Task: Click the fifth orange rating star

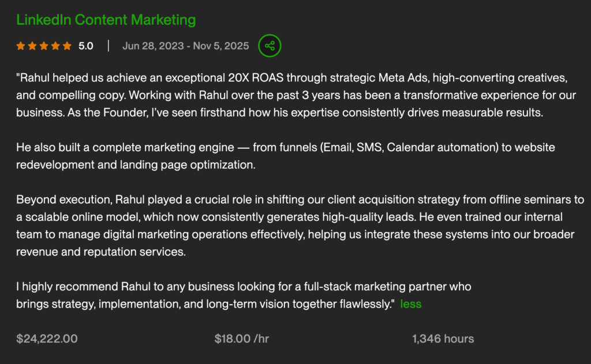Action: (x=67, y=46)
